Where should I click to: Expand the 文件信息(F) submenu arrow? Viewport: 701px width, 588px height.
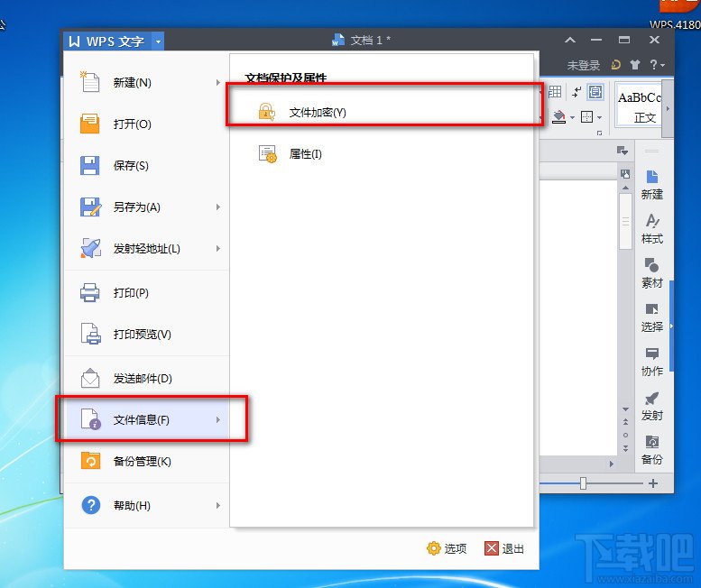point(218,419)
